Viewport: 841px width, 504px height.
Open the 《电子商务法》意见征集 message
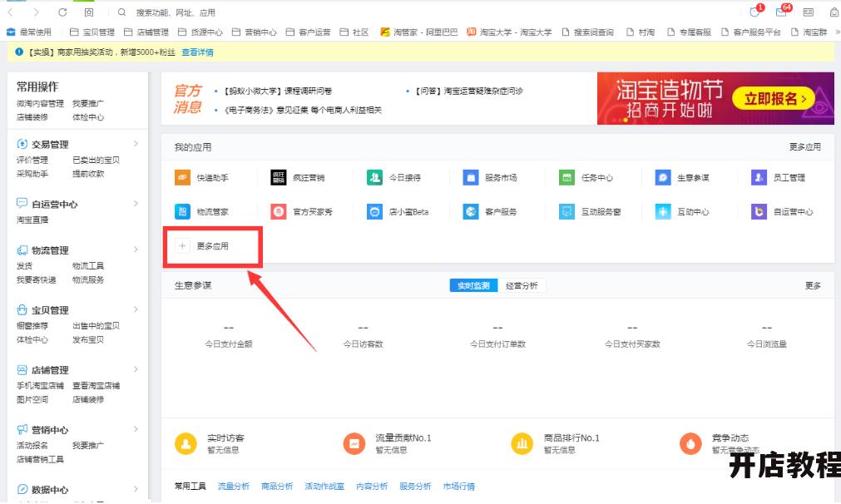click(303, 110)
